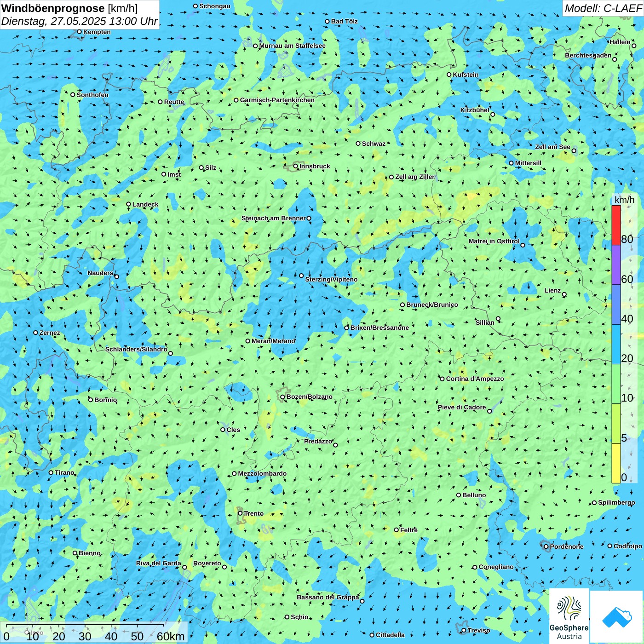Click the Landeck location marker
644x644 pixels.
click(x=129, y=204)
